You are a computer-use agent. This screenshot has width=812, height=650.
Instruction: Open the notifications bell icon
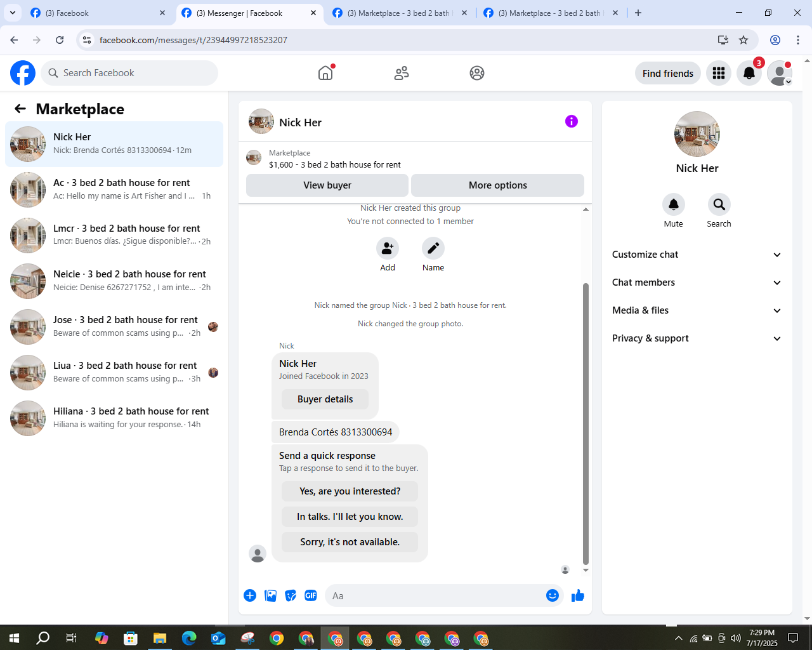pos(749,73)
